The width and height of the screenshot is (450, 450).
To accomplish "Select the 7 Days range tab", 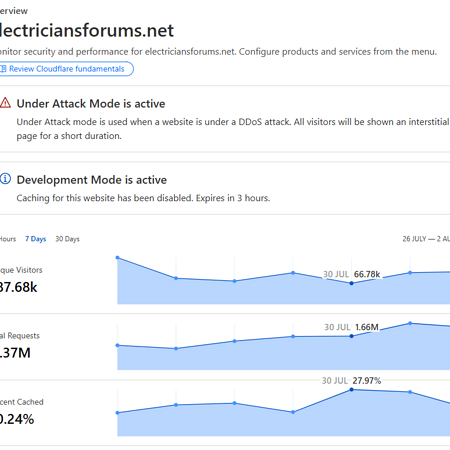I will (36, 239).
